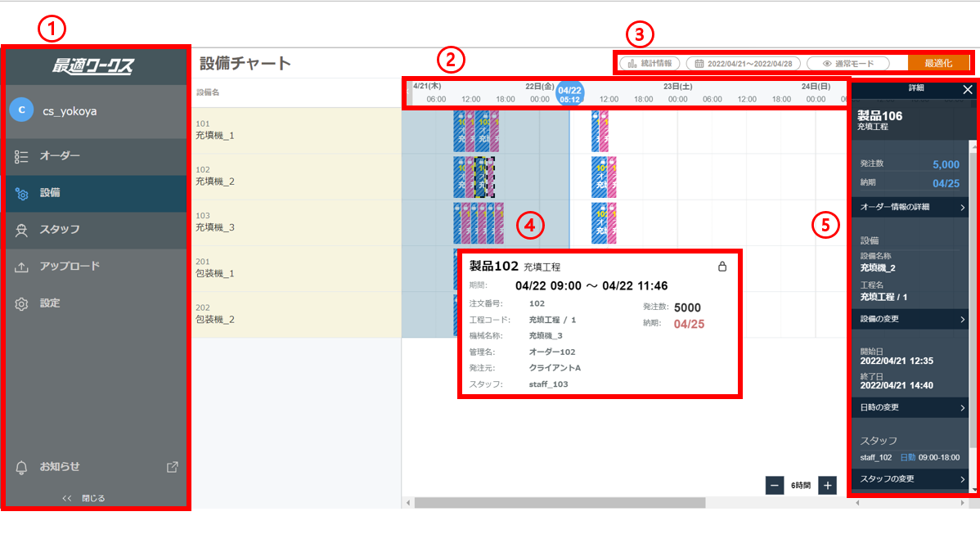
Task: Click the 設備名 column header
Action: click(208, 92)
